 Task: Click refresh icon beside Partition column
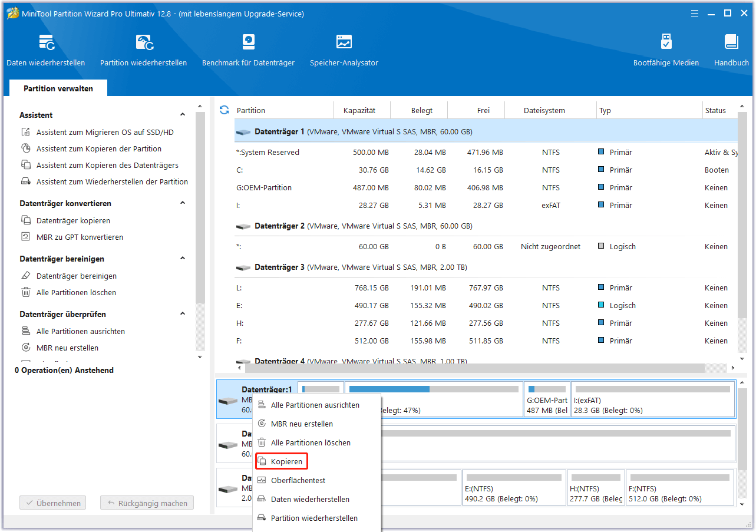[x=224, y=110]
